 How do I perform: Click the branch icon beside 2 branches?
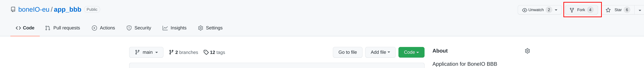(171, 52)
